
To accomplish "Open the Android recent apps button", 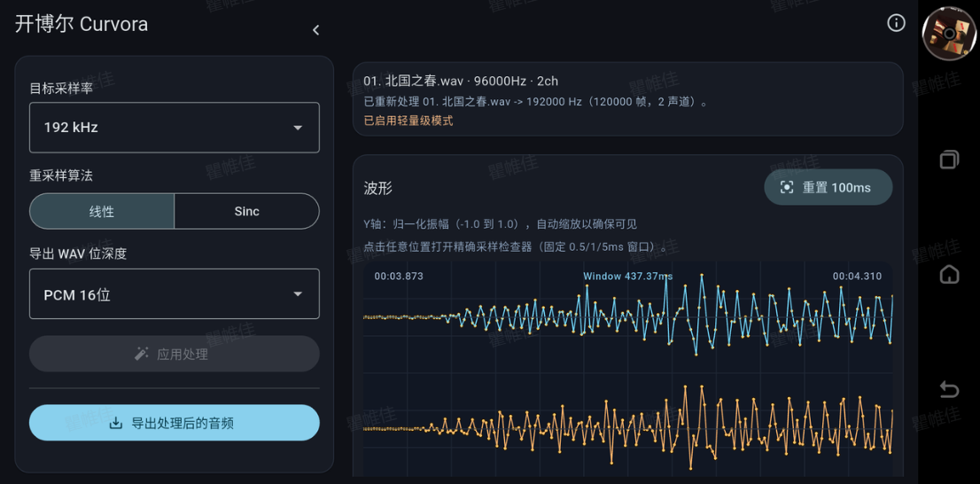I will click(949, 160).
